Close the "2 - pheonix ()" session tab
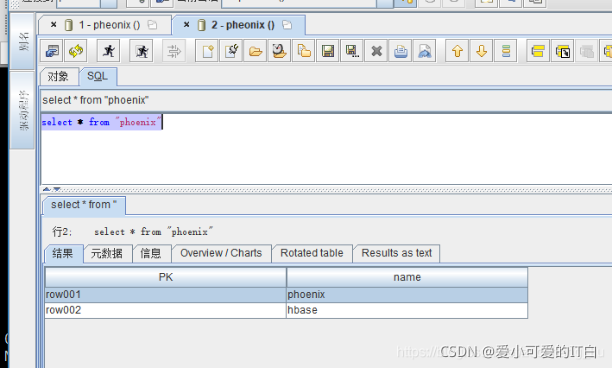Viewport: 612px width, 368px height. (x=187, y=25)
